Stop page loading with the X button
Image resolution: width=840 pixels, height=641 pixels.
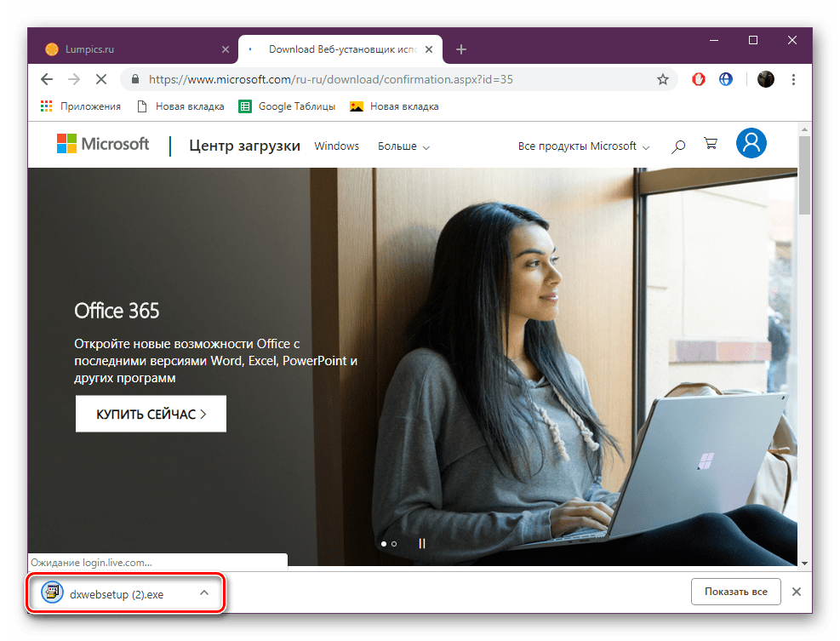[x=100, y=79]
